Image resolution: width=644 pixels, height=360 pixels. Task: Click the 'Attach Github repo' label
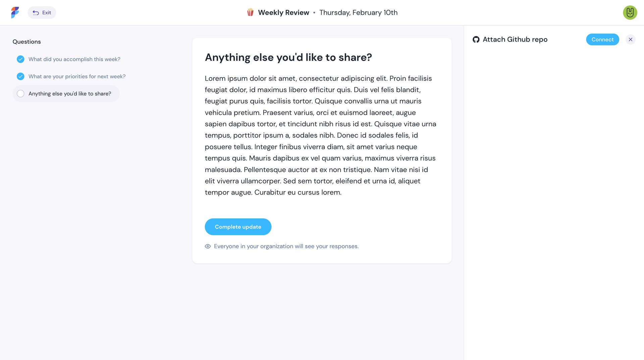[x=515, y=39]
